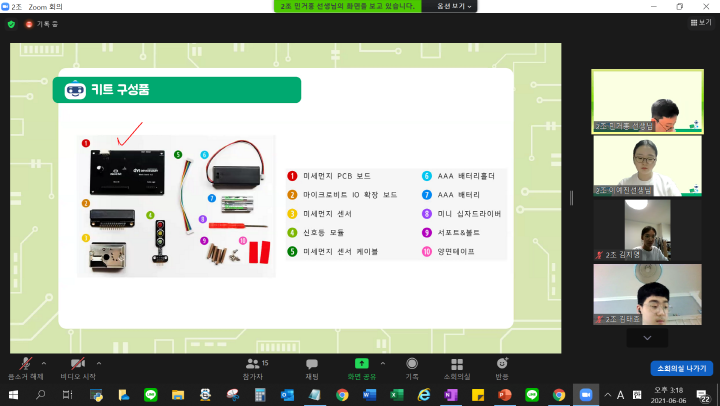Open Chrome from the Windows taskbar
Image resolution: width=720 pixels, height=406 pixels.
point(342,395)
